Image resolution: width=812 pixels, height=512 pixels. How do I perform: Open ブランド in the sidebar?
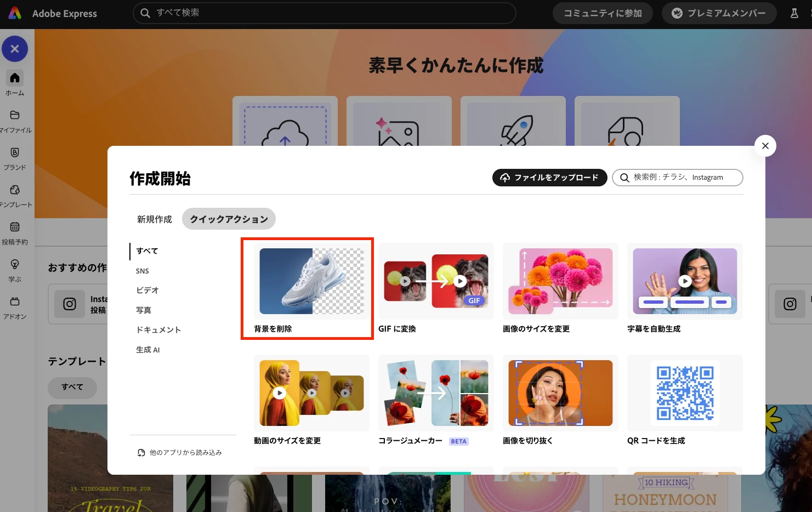(x=15, y=158)
